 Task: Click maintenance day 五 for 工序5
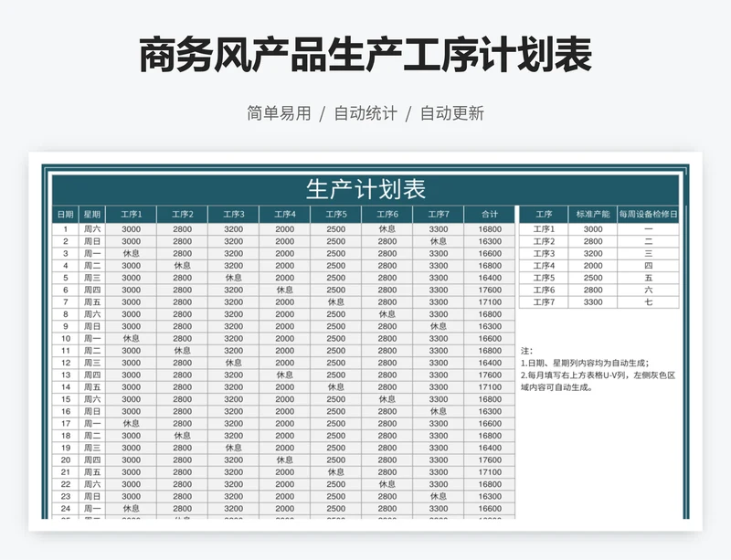coord(648,278)
